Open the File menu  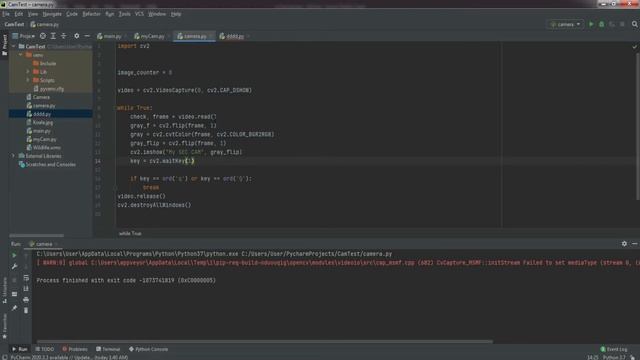click(6, 14)
